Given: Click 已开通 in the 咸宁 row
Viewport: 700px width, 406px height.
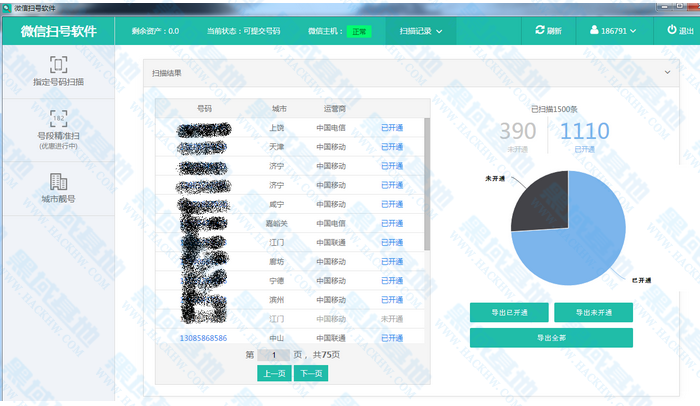Looking at the screenshot, I should coord(392,204).
